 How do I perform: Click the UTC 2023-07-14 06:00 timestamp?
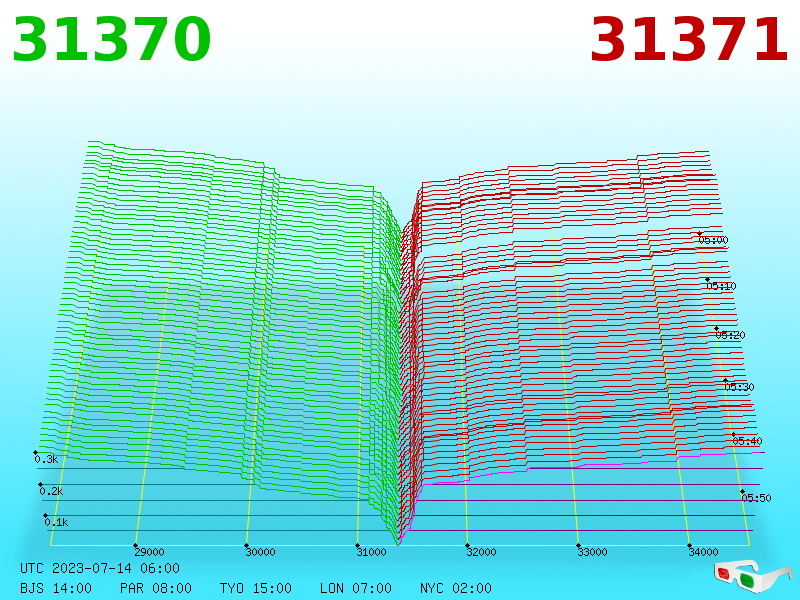[100, 568]
